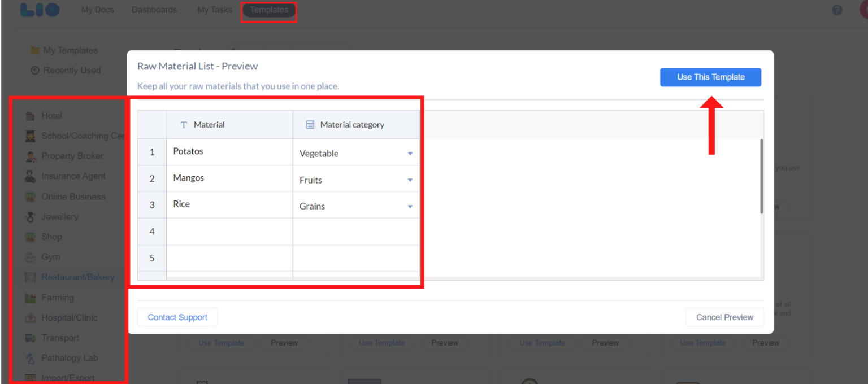This screenshot has height=384, width=868.
Task: Click Cancel Preview to close the preview
Action: pos(724,317)
